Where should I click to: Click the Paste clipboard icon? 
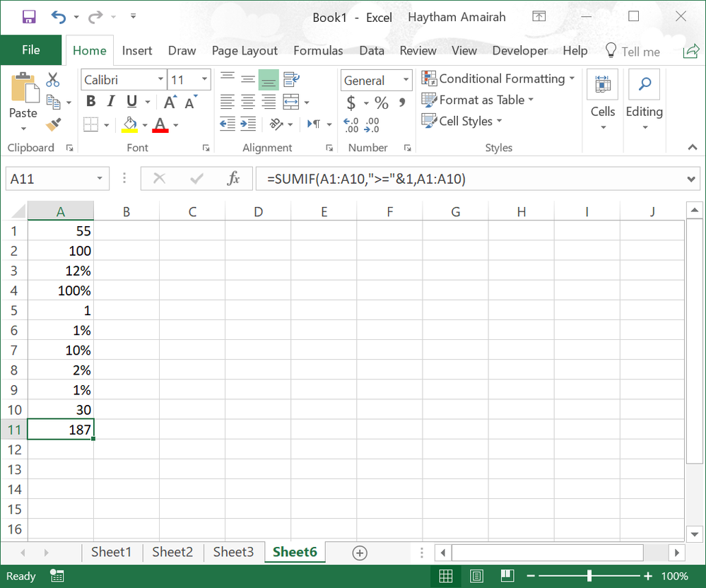pos(24,88)
